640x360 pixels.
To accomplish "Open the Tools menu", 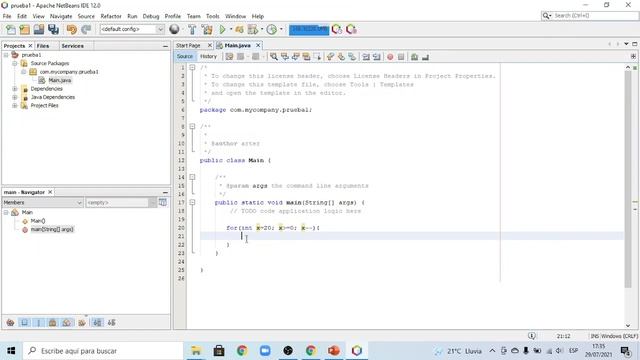I will (213, 16).
